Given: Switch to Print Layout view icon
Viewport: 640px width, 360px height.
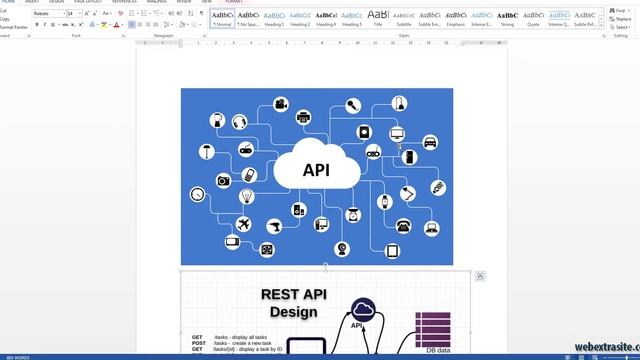Looking at the screenshot, I should click(x=581, y=358).
